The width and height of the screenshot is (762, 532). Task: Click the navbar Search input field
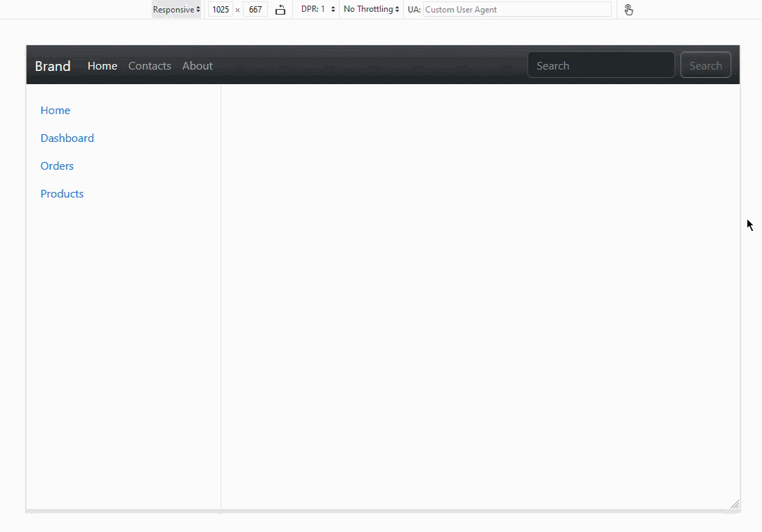point(601,65)
